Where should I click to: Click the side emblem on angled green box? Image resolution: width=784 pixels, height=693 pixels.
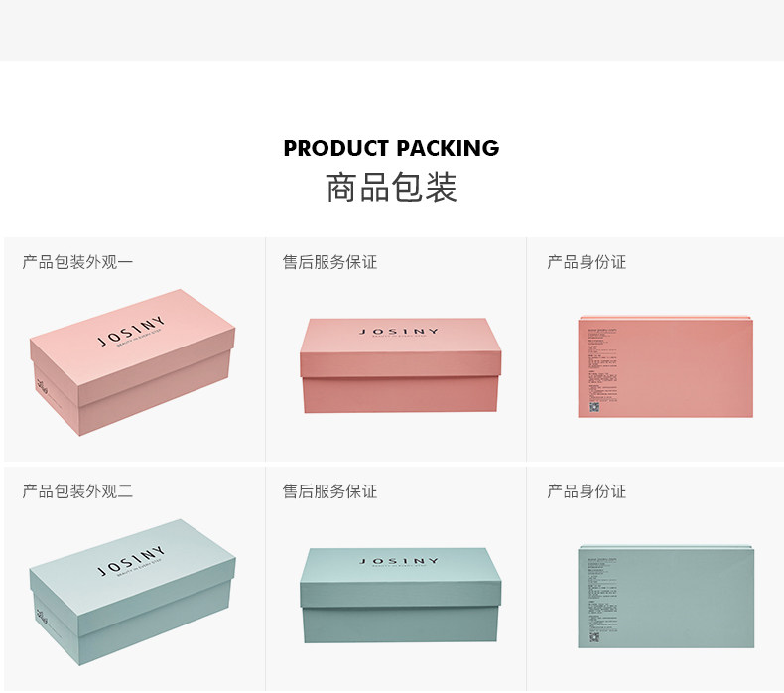pyautogui.click(x=42, y=616)
